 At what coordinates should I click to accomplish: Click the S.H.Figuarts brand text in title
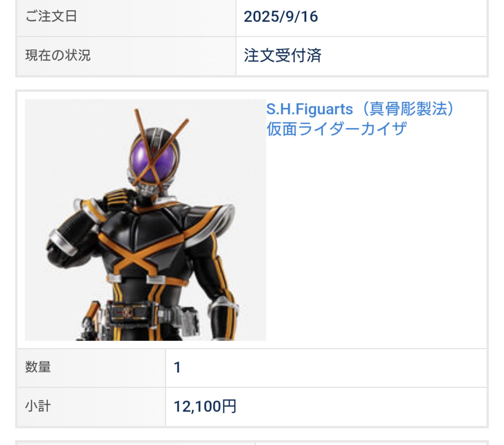tap(309, 109)
